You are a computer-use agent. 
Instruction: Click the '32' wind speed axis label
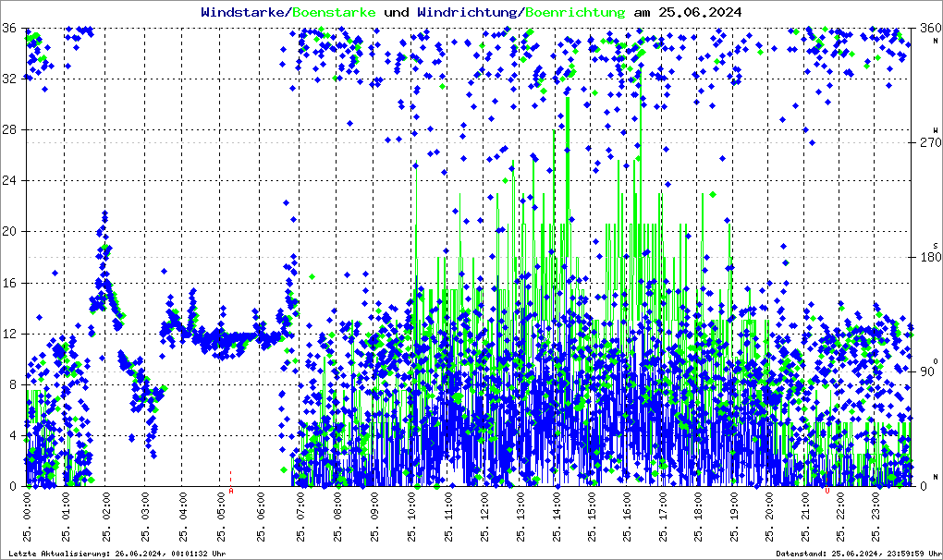click(x=9, y=79)
